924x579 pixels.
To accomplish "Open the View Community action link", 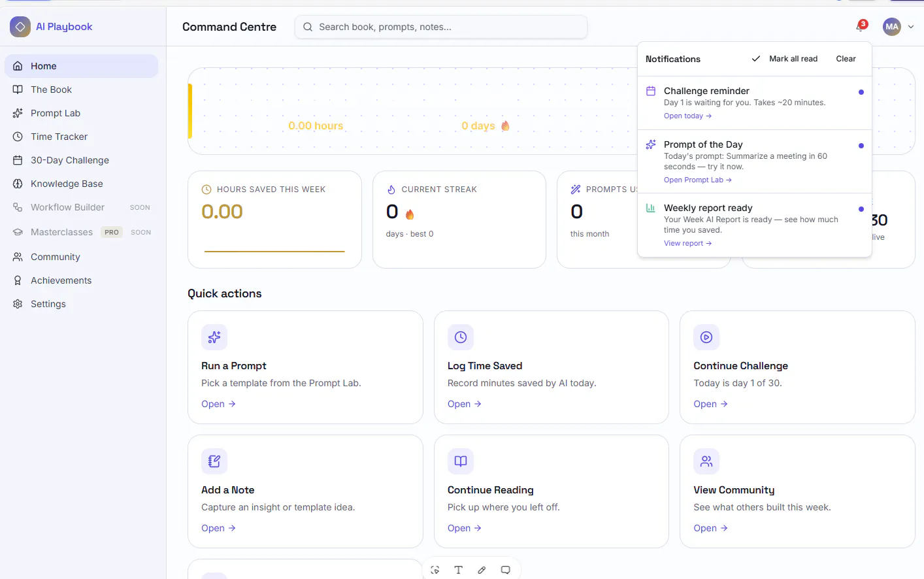I will coord(710,528).
